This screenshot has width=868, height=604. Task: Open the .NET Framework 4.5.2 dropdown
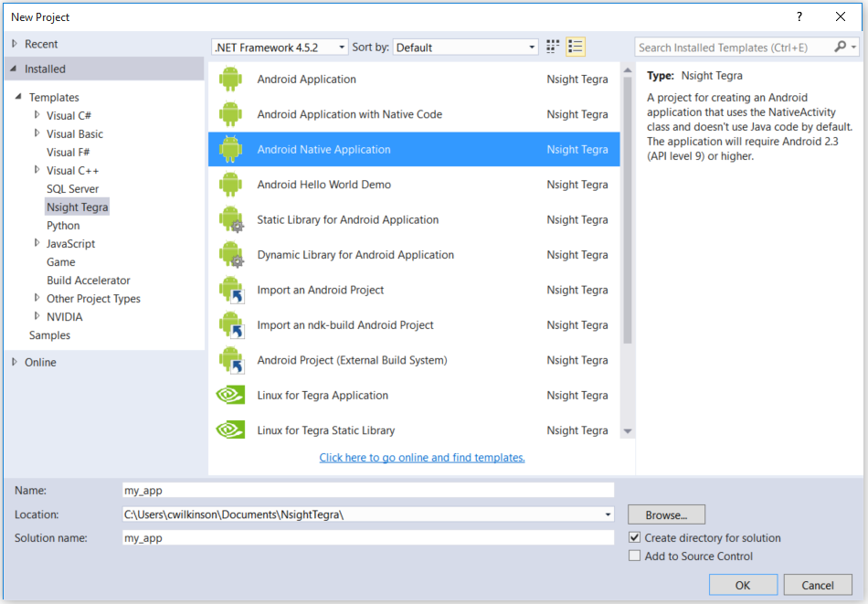coord(280,48)
